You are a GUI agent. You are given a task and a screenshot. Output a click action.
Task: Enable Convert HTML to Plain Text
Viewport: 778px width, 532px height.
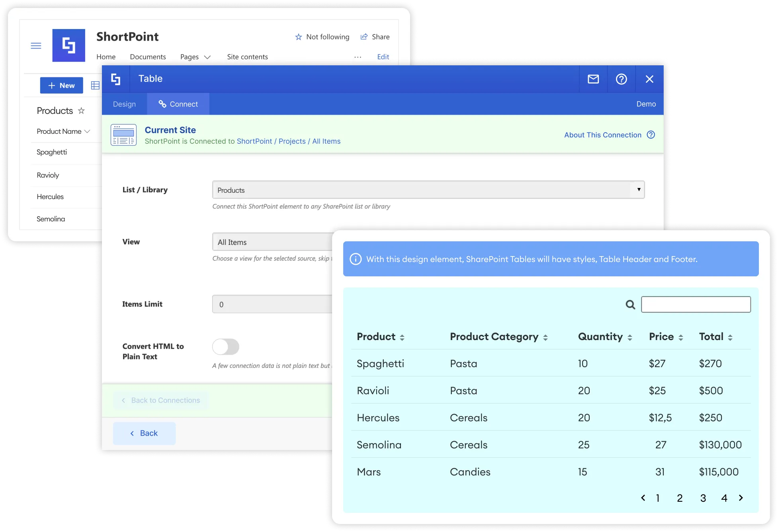coord(225,347)
